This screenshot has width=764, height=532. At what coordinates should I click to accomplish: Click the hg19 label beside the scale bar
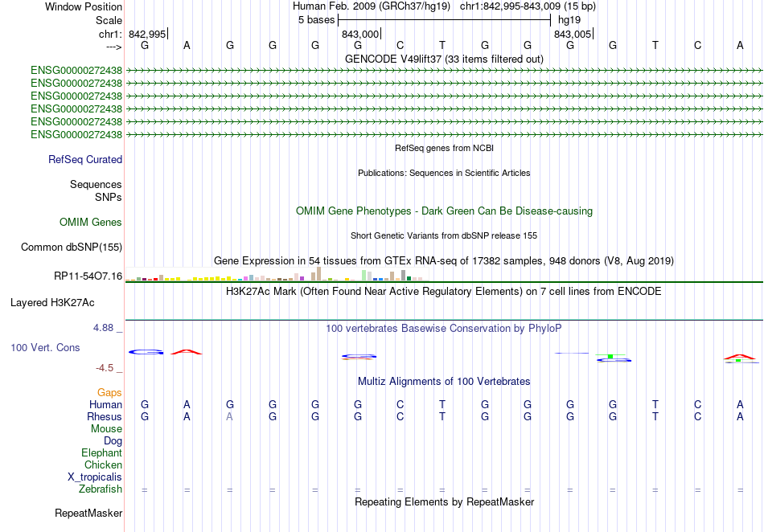click(x=569, y=20)
